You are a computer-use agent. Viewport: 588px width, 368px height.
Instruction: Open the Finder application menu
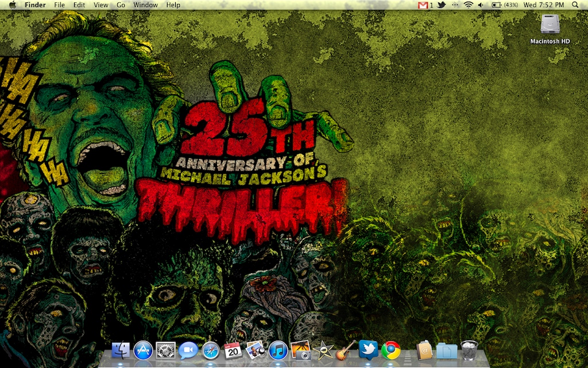pos(35,5)
